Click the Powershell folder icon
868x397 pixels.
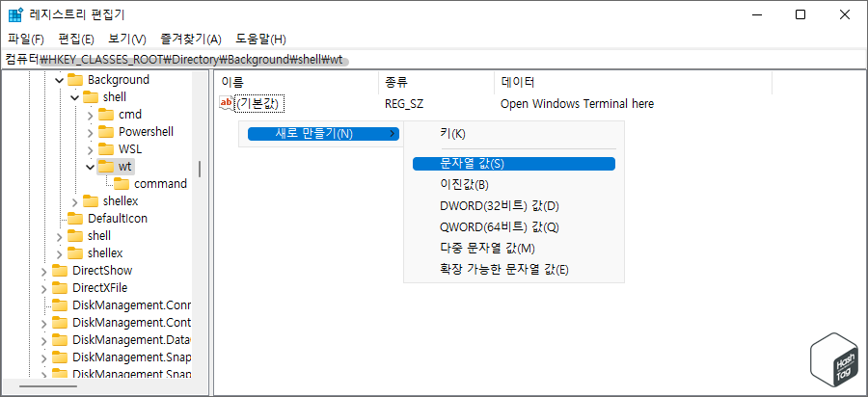tap(106, 132)
